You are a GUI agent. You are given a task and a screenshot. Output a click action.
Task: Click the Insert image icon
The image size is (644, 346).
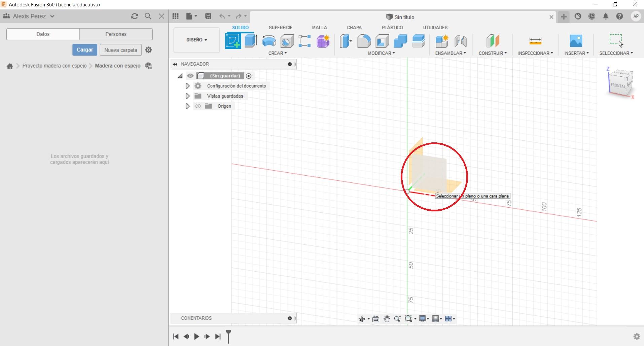[576, 41]
